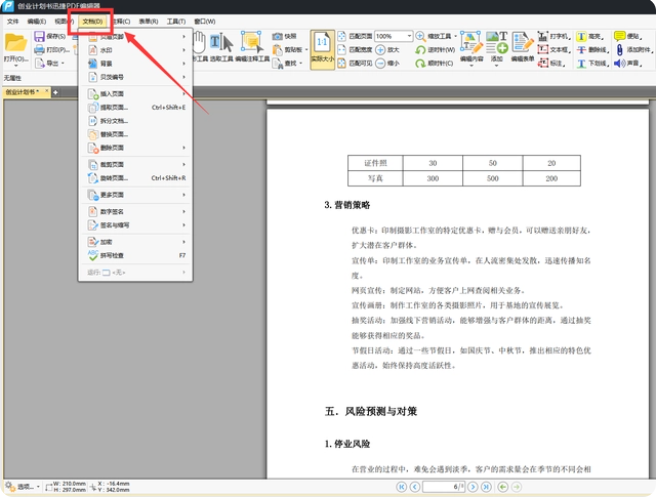Click the Snapshot camera icon
The height and width of the screenshot is (497, 658).
click(277, 37)
